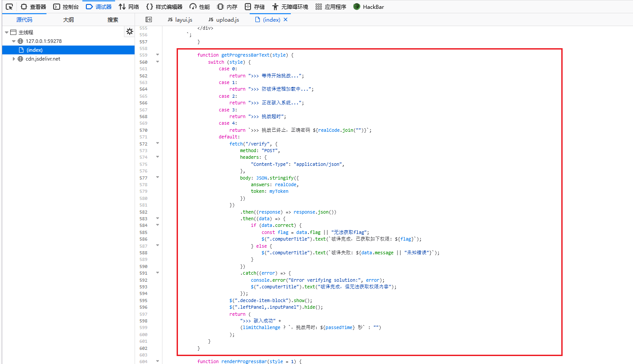633x364 pixels.
Task: Click the element picker icon
Action: coord(9,7)
